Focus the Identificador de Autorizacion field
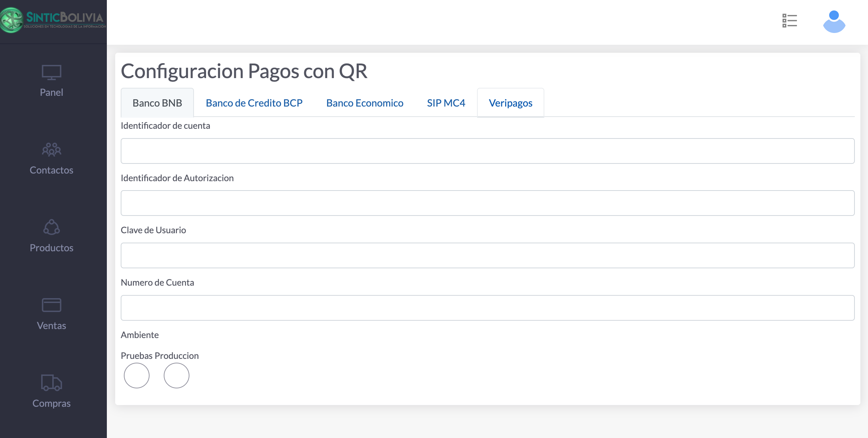The image size is (868, 438). 487,203
